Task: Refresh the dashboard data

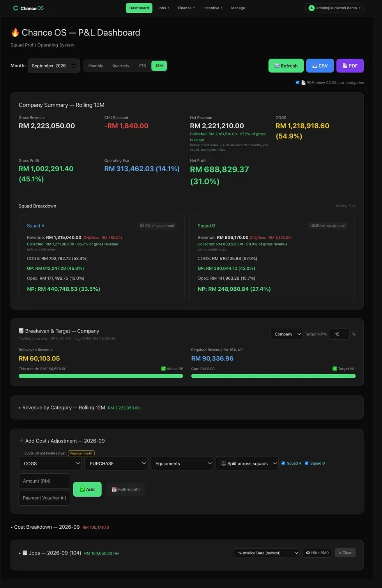Action: [x=286, y=66]
